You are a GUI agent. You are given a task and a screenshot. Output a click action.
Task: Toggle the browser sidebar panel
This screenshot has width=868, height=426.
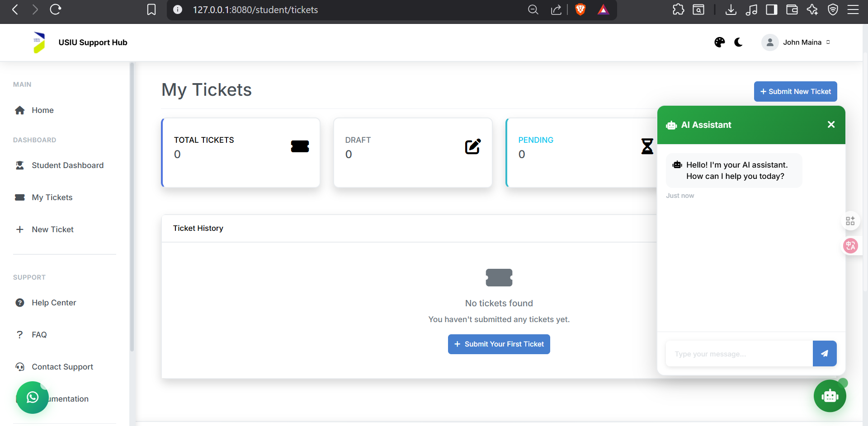pos(771,9)
